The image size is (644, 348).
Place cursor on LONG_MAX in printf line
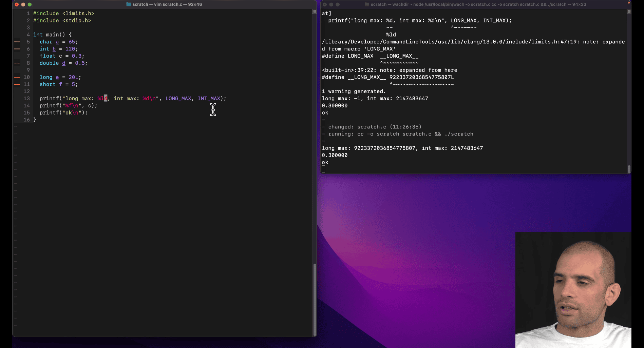click(178, 99)
